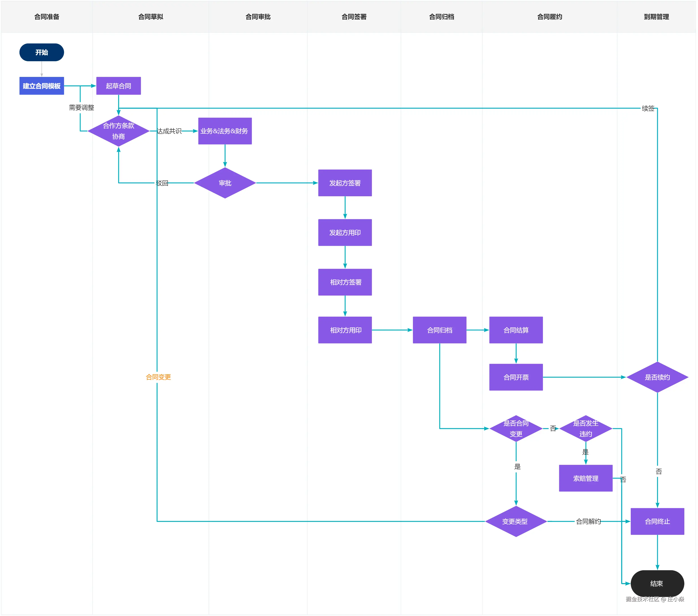This screenshot has height=616, width=698.
Task: Click the 合同开票 box
Action: tap(516, 377)
